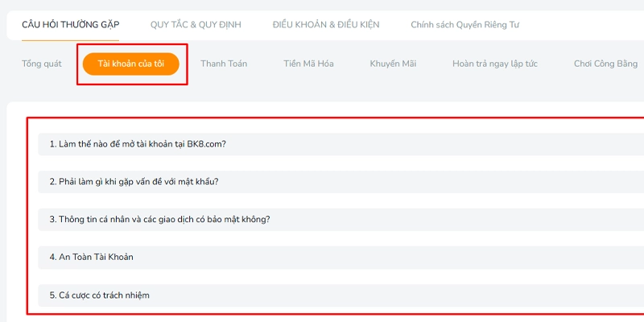Expand question 2 about vấn đề với mật khẩu
Viewport: 644px width, 322px height.
341,182
